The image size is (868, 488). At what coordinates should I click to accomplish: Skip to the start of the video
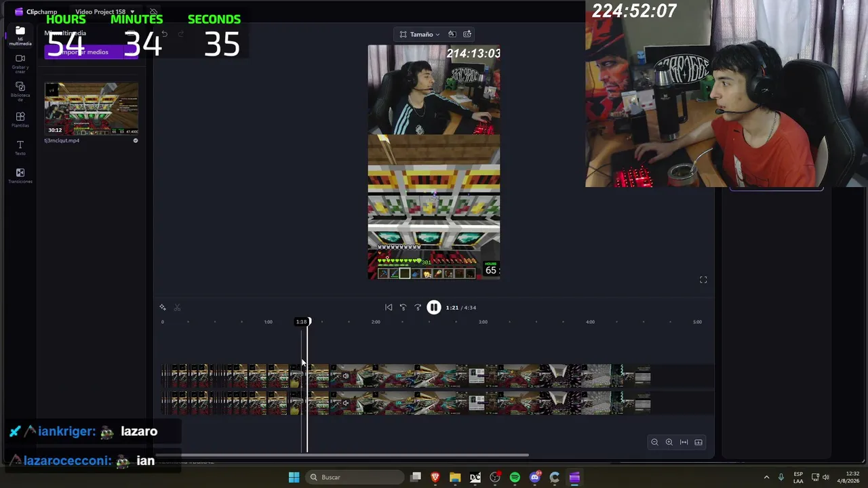tap(389, 308)
